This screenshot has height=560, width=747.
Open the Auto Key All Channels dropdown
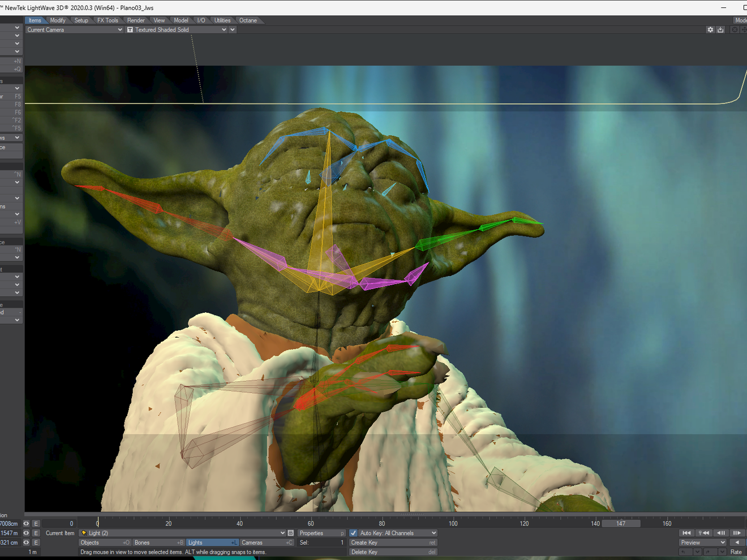coord(398,533)
